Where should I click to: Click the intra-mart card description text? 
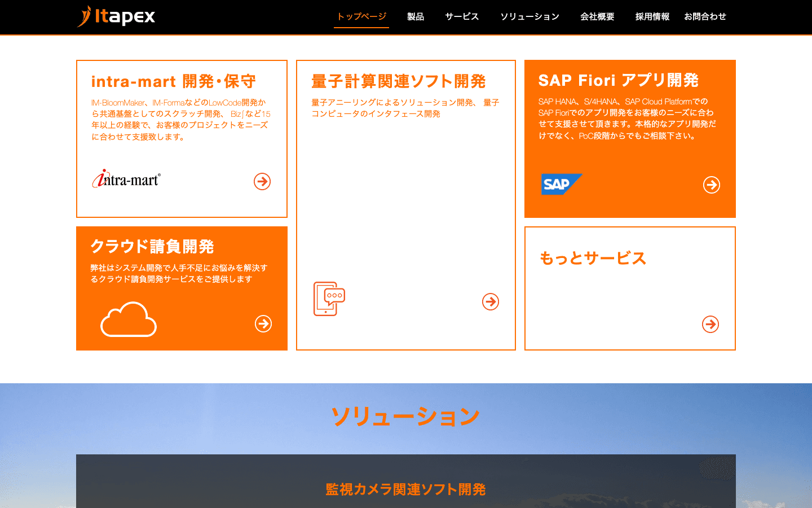pyautogui.click(x=181, y=120)
